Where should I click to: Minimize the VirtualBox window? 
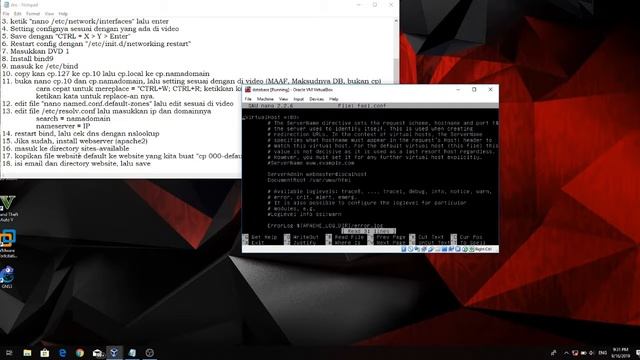click(x=458, y=89)
